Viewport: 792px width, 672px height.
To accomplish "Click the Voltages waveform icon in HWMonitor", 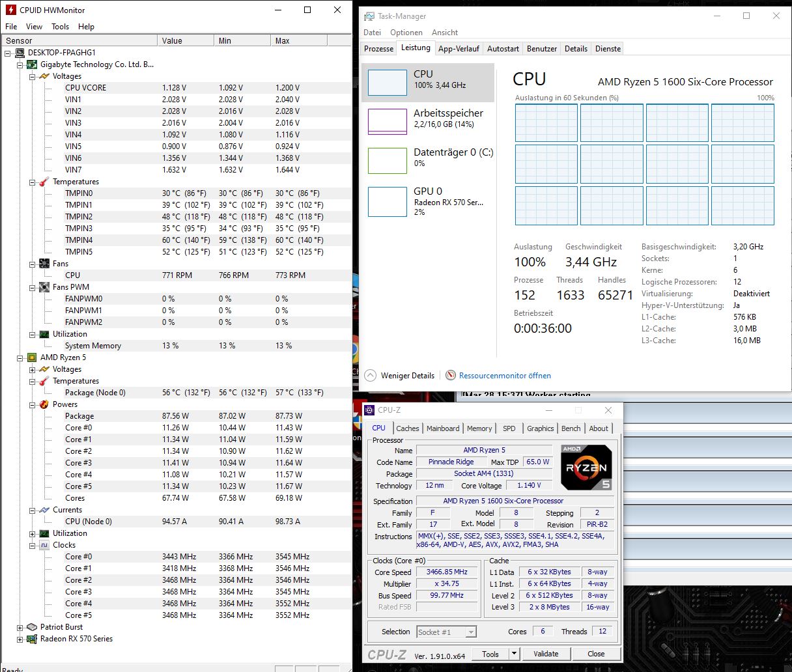I will pos(44,76).
